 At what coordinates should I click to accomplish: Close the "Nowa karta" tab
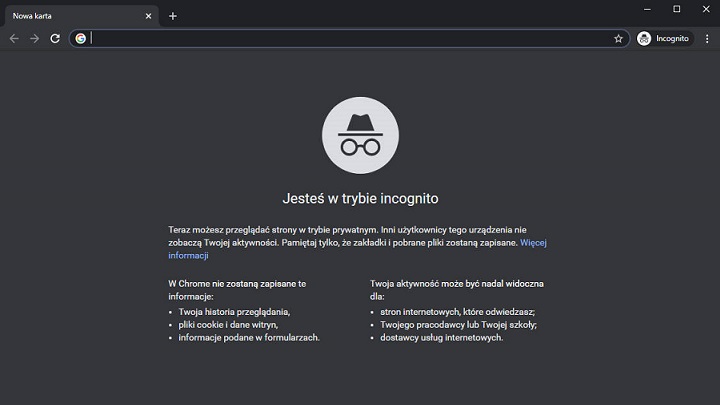(149, 16)
